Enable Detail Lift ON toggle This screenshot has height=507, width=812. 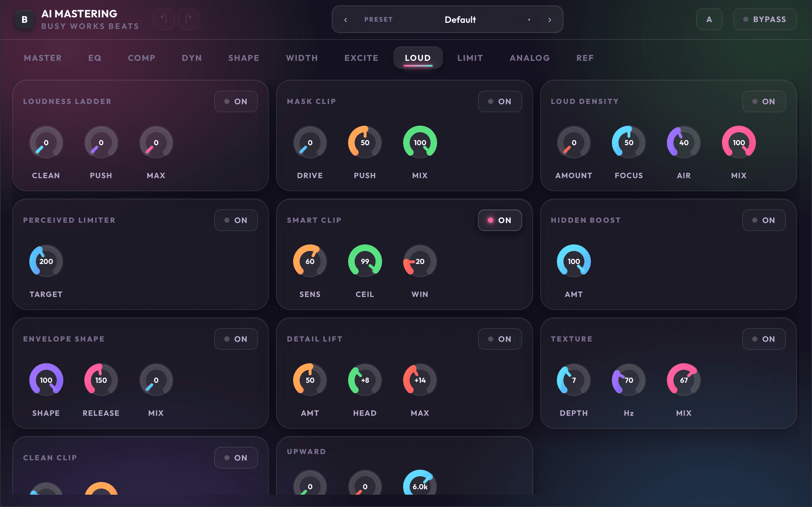pyautogui.click(x=500, y=339)
